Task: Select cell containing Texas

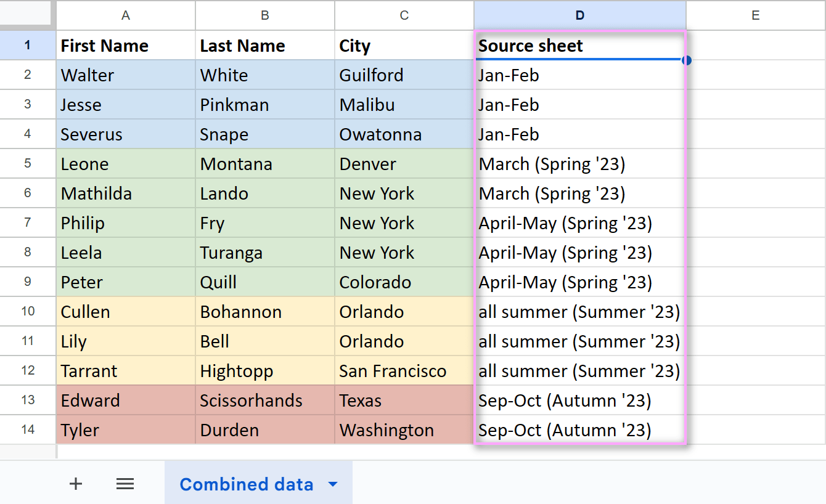Action: click(x=404, y=400)
